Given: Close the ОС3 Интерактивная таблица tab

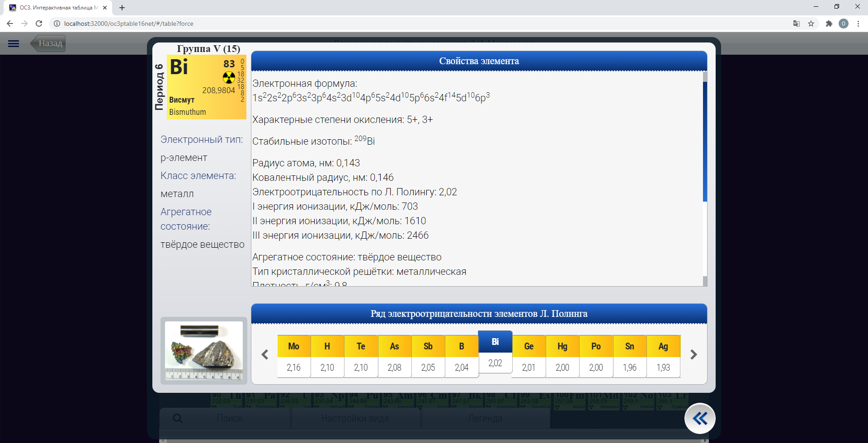Looking at the screenshot, I should (105, 8).
